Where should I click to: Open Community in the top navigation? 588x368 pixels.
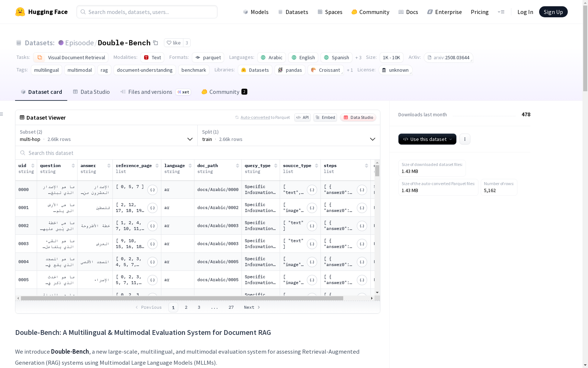coord(370,12)
